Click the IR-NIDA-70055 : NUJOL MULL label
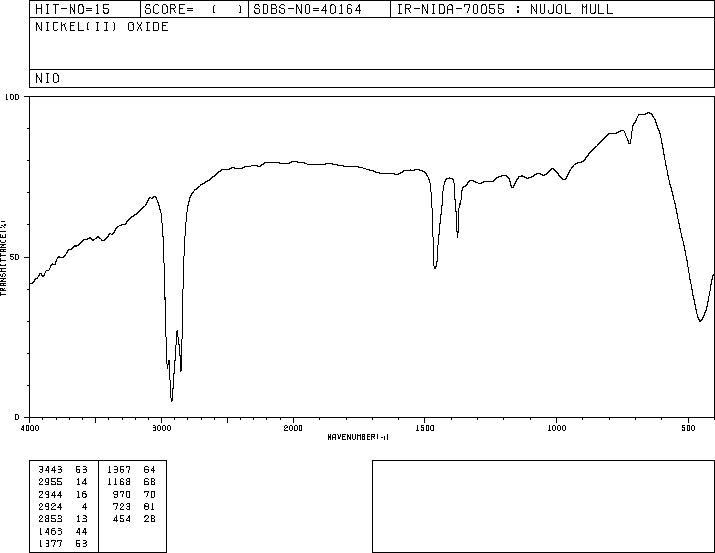Screen dimensions: 715x553 click(505, 9)
